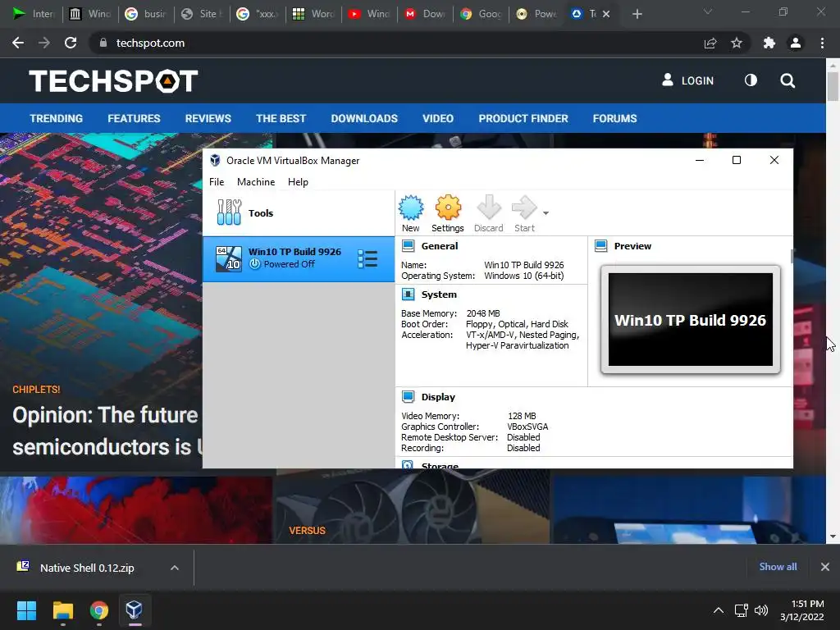
Task: Show hidden system tray icons
Action: point(719,610)
